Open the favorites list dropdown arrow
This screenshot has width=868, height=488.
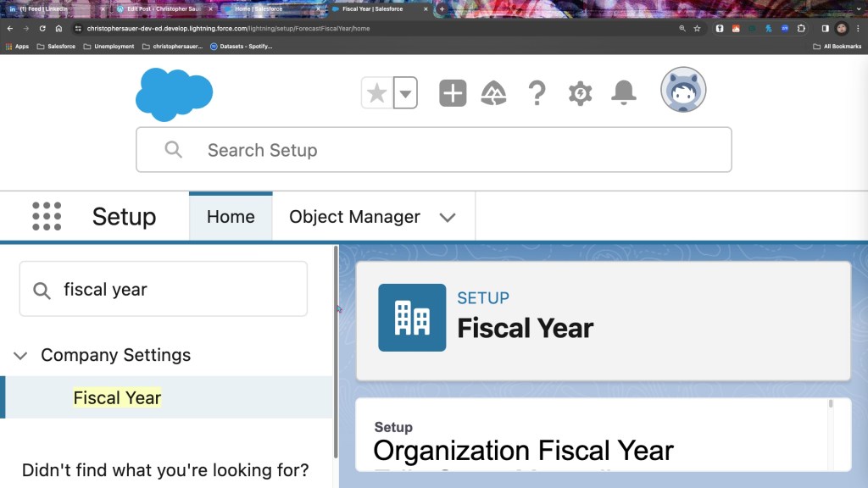click(x=406, y=93)
